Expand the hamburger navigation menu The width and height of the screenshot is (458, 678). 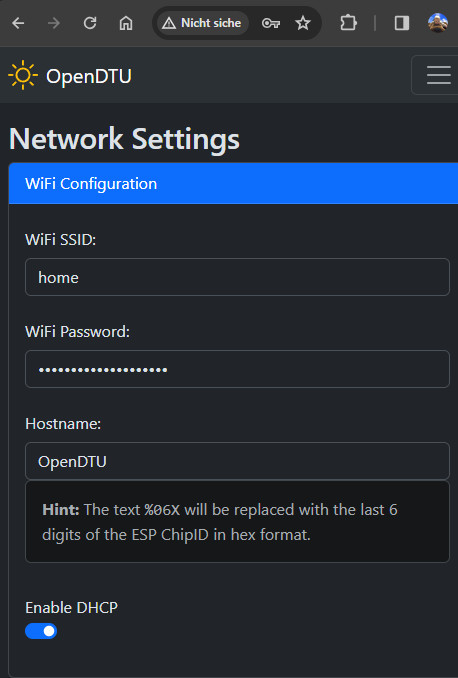[x=439, y=75]
